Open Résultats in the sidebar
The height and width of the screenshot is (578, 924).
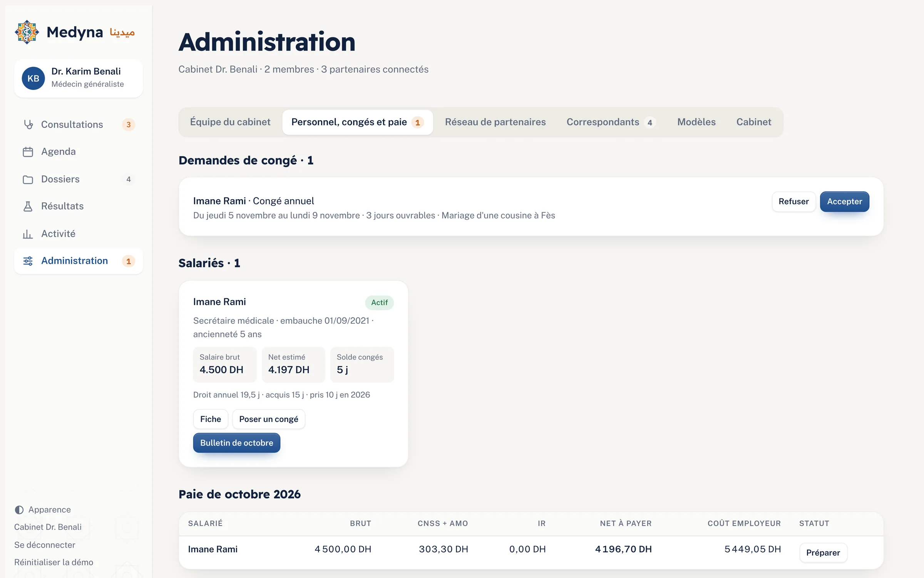click(x=79, y=206)
